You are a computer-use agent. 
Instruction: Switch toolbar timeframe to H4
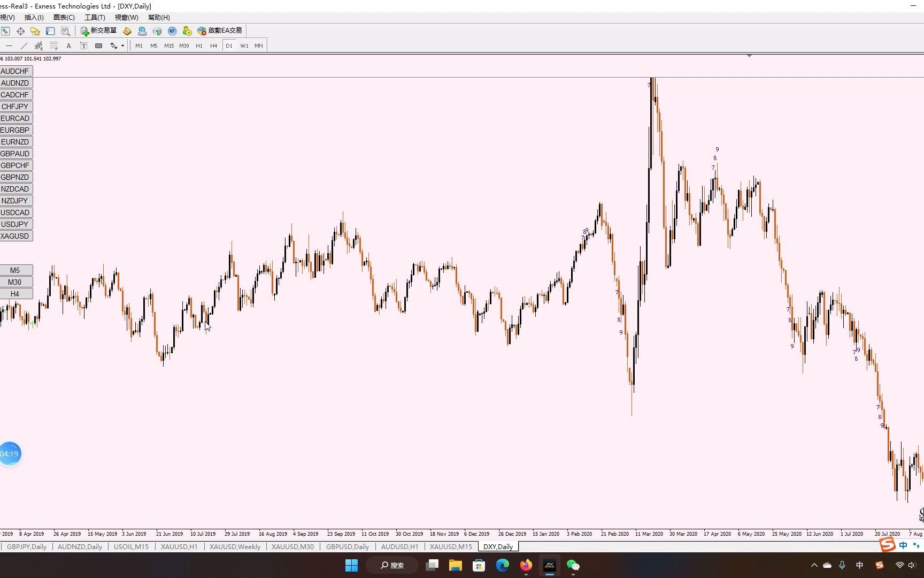point(214,46)
